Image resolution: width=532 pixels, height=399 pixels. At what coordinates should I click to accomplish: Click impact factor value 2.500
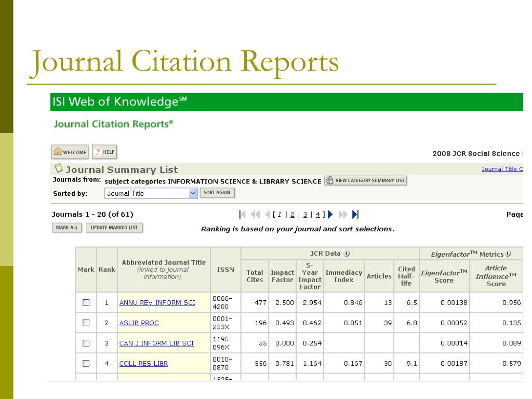(285, 303)
